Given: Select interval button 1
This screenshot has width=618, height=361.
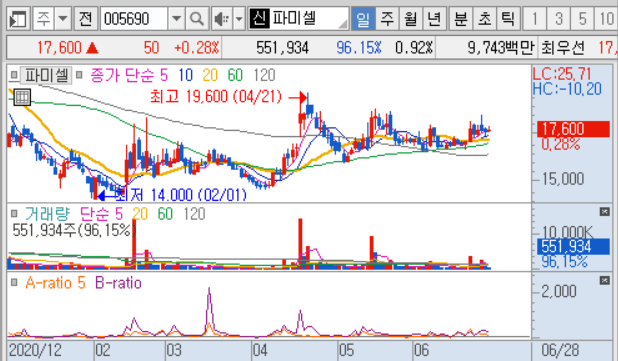Looking at the screenshot, I should click(x=534, y=19).
